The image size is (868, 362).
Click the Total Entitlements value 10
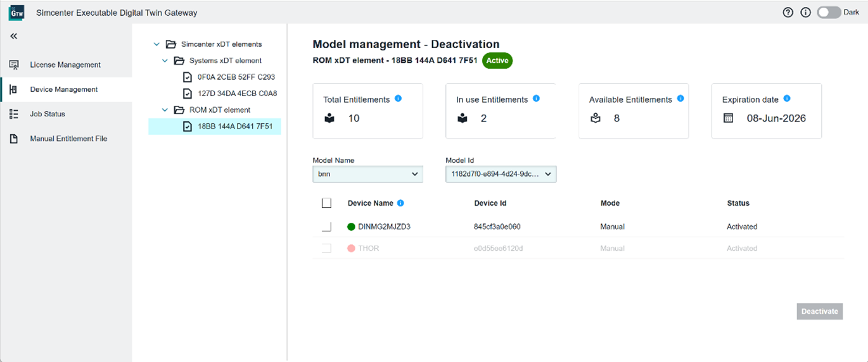tap(354, 118)
